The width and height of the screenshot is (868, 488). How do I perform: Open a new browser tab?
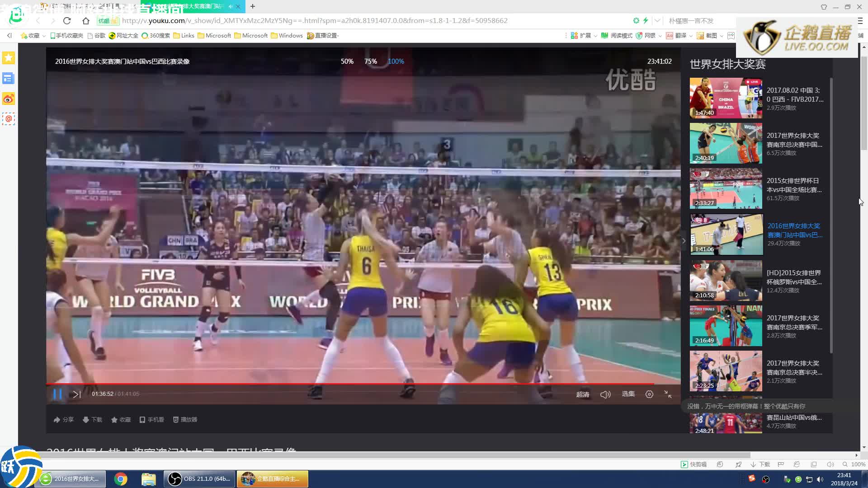pos(253,6)
